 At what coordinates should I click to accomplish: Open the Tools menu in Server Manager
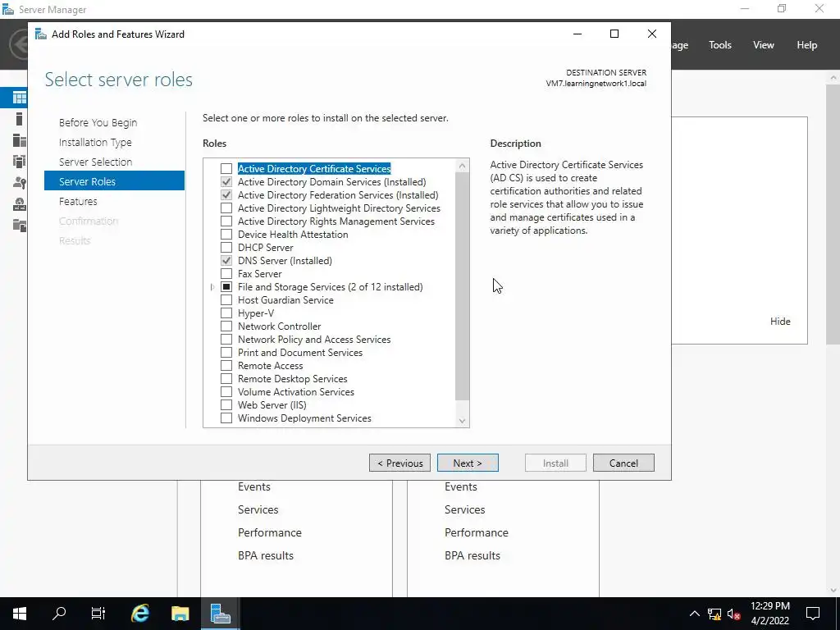click(x=720, y=45)
